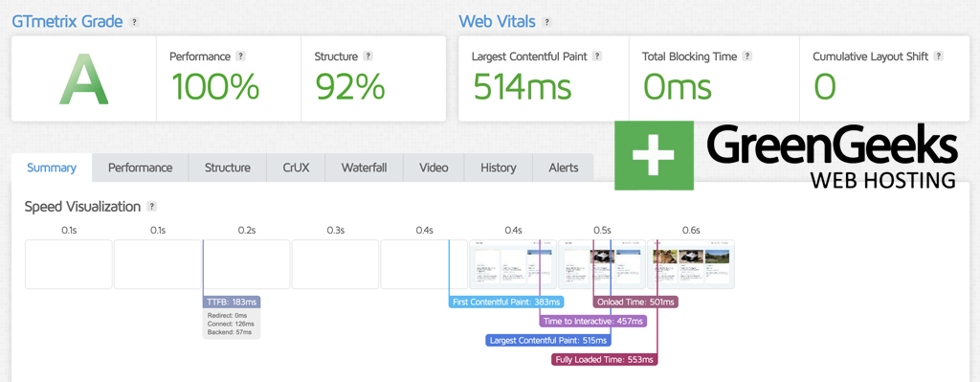Click the TTFB: 183ms marker label
Image resolution: width=980 pixels, height=382 pixels.
pos(232,302)
